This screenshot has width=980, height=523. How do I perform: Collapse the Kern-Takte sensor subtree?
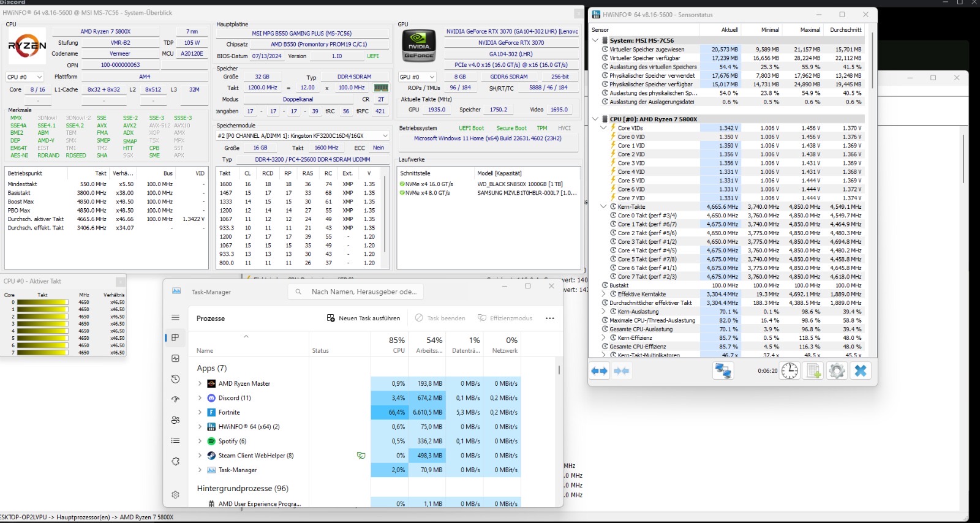604,206
